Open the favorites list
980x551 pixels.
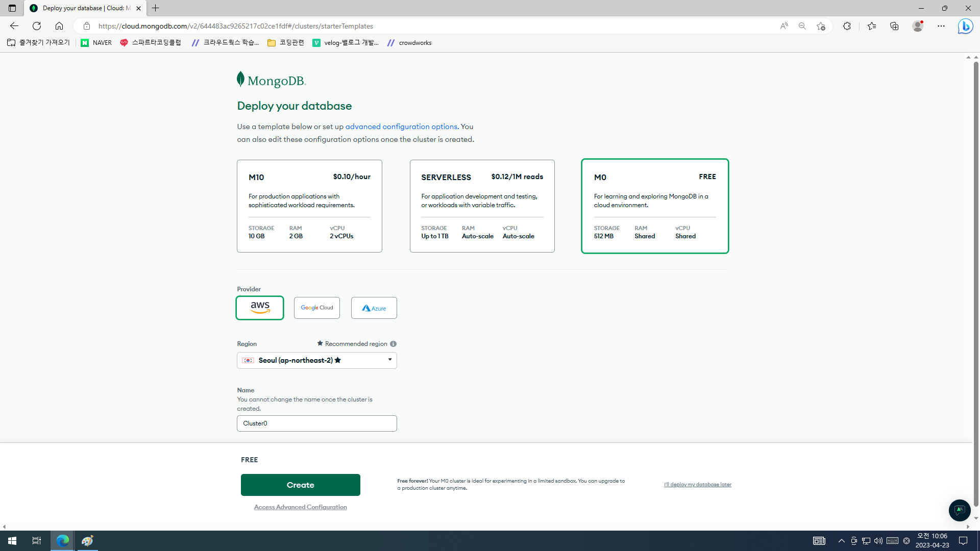tap(872, 26)
